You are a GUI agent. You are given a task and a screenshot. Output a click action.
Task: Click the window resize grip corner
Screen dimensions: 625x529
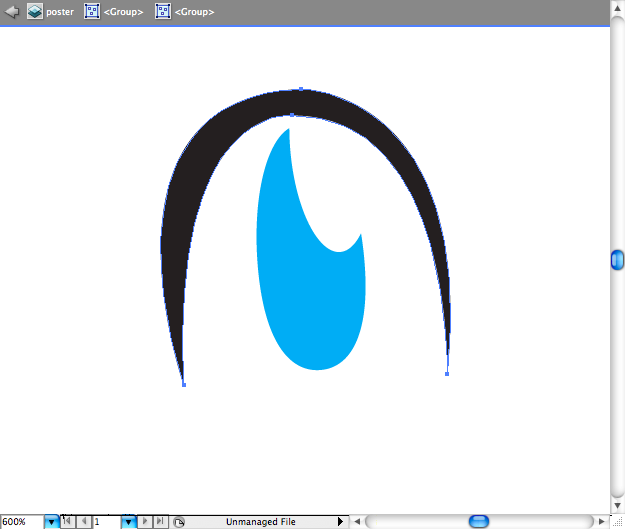point(617,521)
